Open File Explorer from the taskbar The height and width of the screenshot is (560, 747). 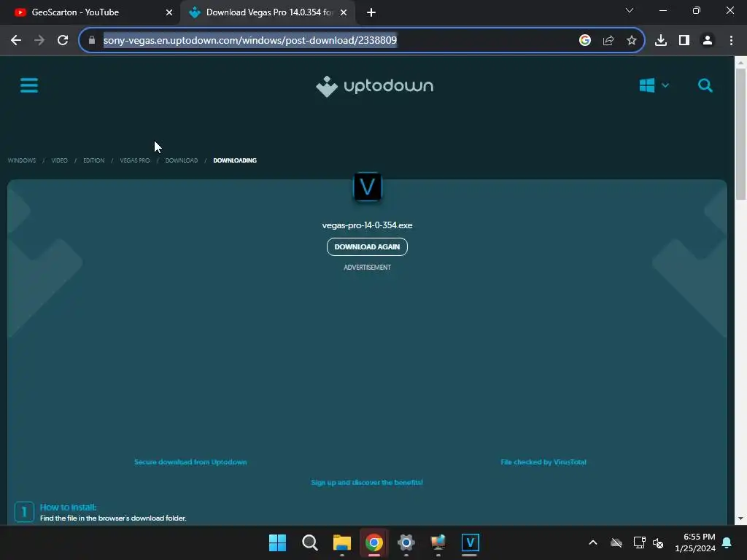pos(342,542)
